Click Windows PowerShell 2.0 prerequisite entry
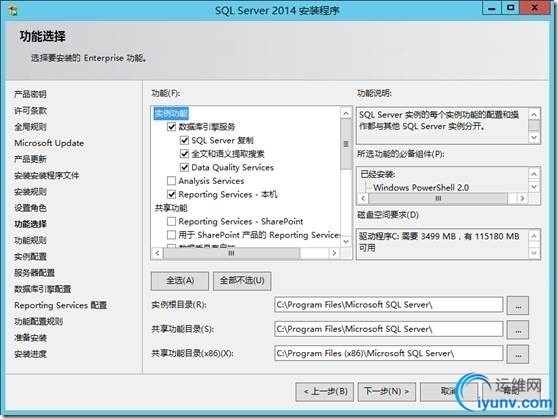The height and width of the screenshot is (419, 558). 421,188
